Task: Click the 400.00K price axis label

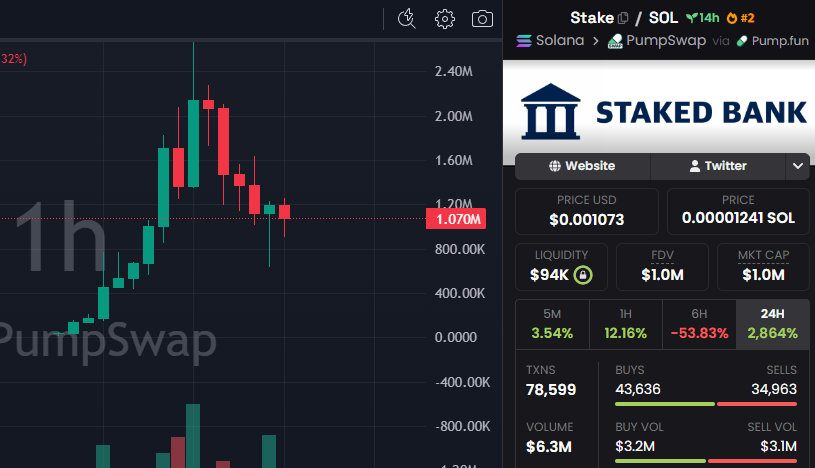Action: [460, 293]
